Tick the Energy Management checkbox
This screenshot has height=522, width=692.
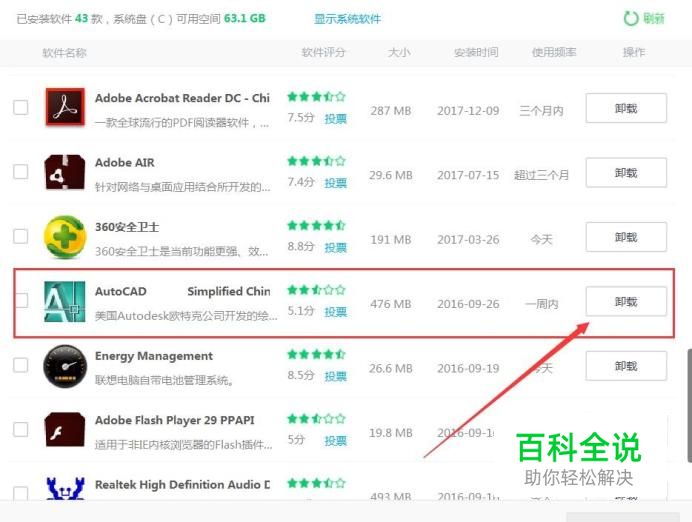coord(21,365)
